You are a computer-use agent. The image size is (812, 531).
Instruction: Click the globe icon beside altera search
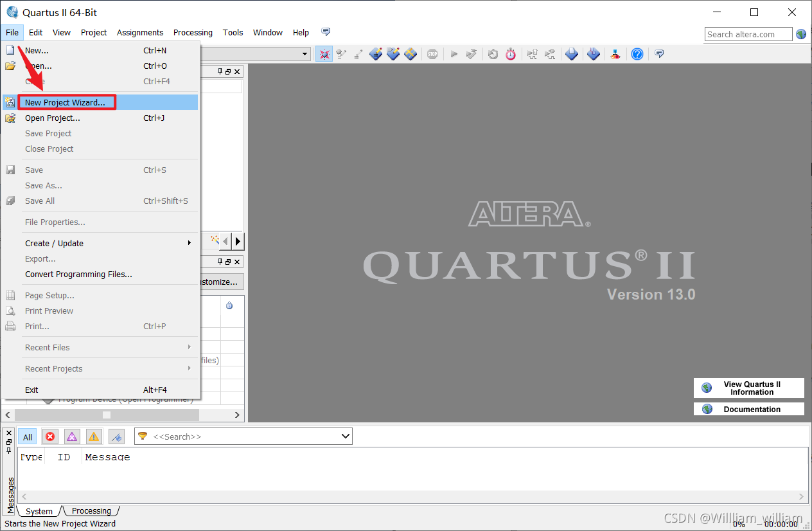[x=801, y=34]
